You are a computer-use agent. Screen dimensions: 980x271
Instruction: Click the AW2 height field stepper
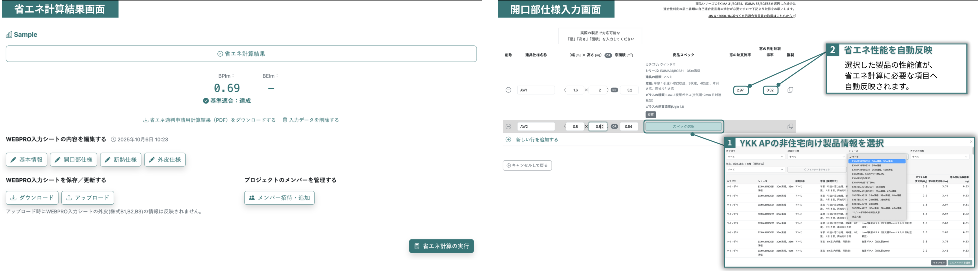pyautogui.click(x=602, y=126)
